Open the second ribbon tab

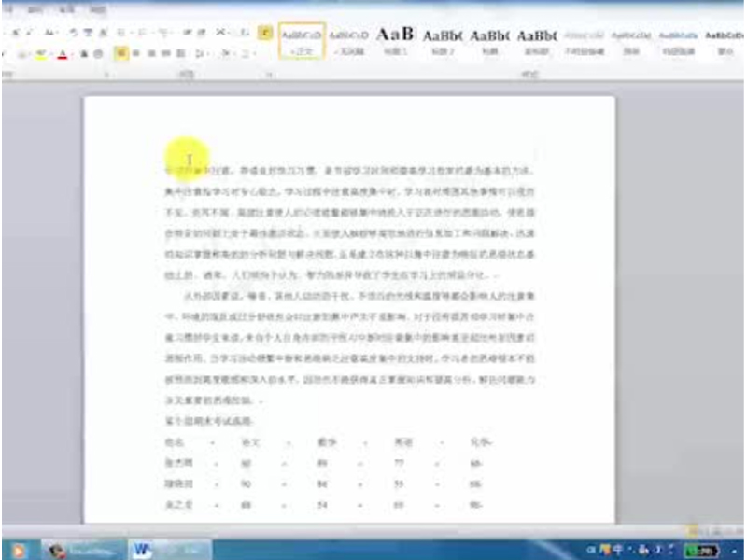click(x=35, y=8)
